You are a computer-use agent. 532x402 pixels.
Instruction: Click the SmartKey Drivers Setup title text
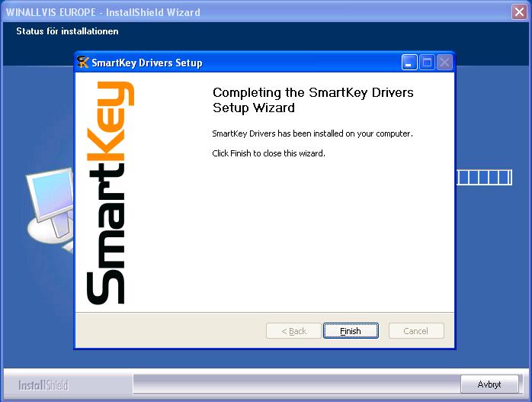coord(147,63)
